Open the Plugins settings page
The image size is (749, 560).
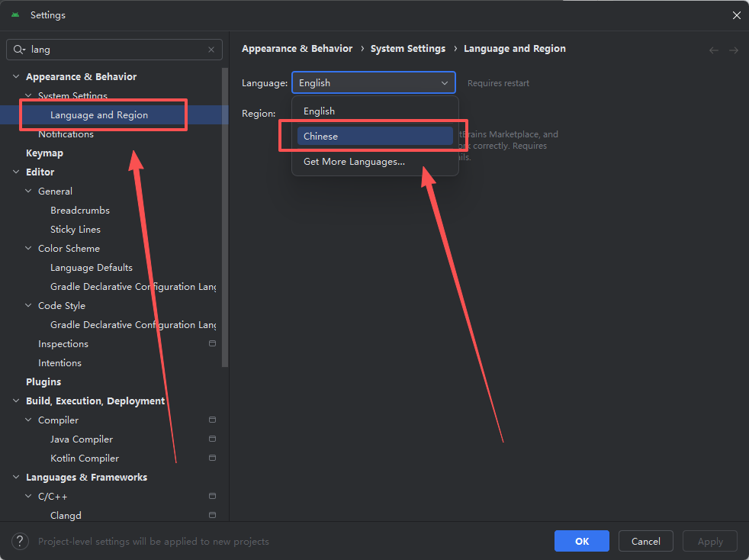pyautogui.click(x=43, y=382)
